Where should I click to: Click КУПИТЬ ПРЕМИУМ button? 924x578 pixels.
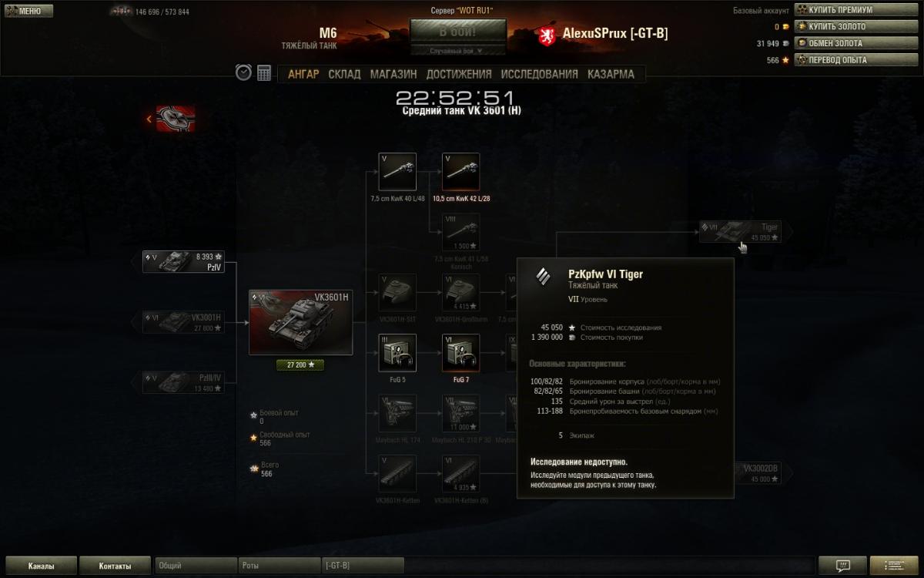840,10
